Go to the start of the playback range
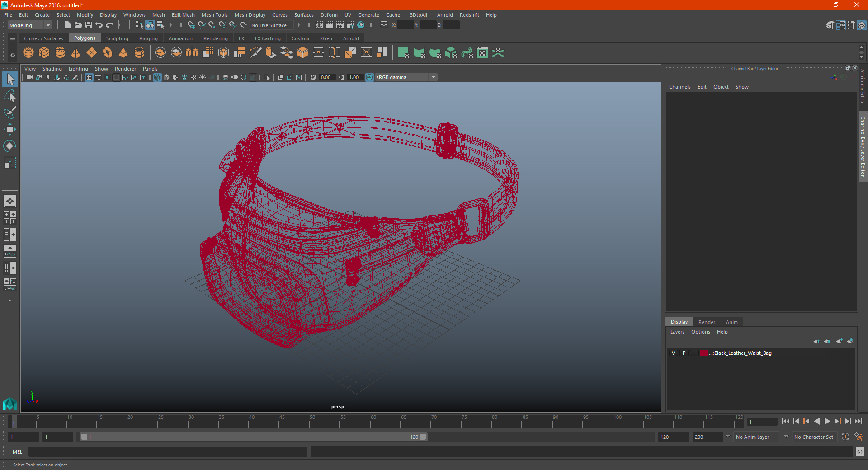Image resolution: width=868 pixels, height=470 pixels. (786, 421)
